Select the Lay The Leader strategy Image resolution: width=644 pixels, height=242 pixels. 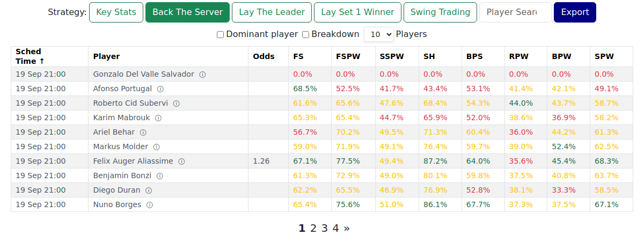272,12
